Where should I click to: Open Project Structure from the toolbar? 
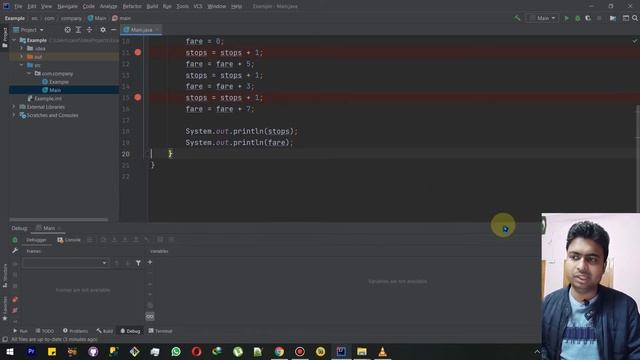coord(613,18)
